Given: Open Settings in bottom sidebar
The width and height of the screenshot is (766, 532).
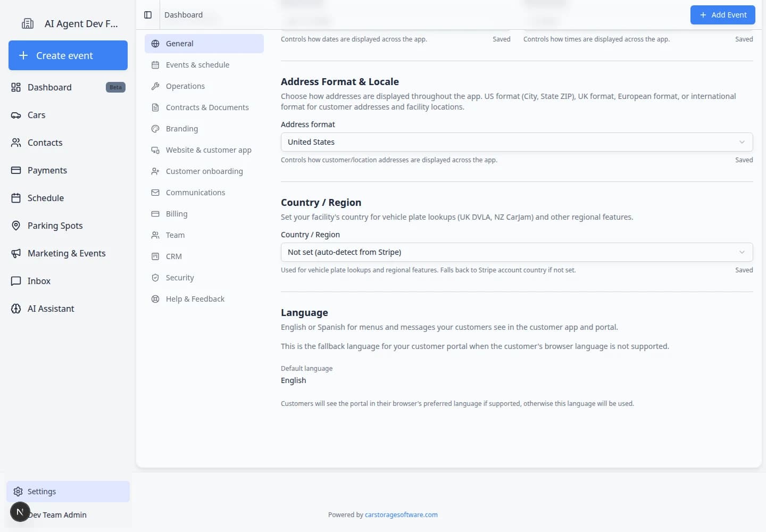Looking at the screenshot, I should [x=68, y=492].
